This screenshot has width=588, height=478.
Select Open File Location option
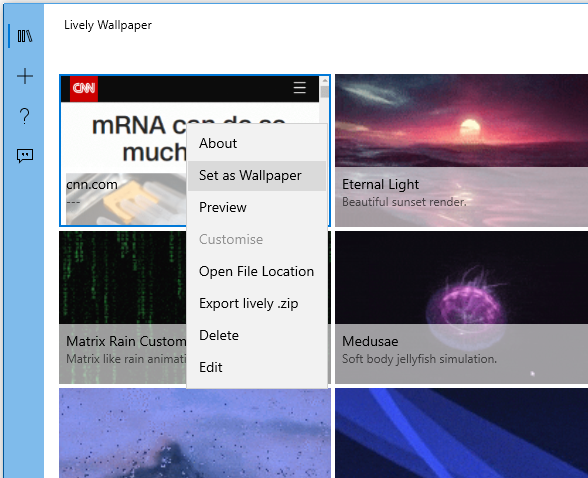(256, 271)
